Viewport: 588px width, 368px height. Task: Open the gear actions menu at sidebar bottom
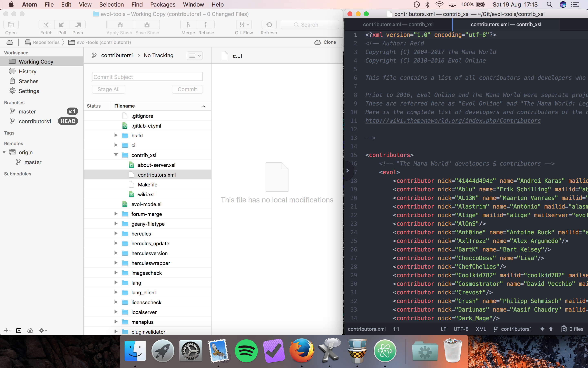pos(43,330)
